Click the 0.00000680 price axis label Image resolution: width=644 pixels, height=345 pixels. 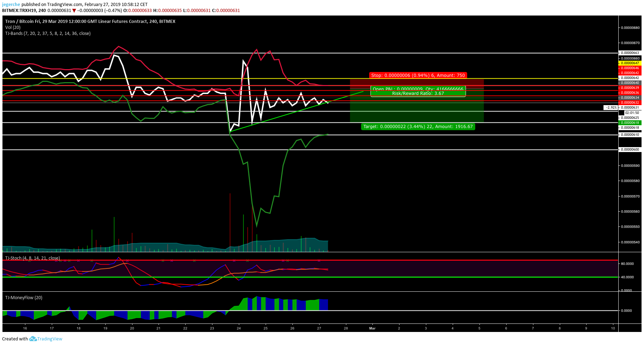pyautogui.click(x=630, y=28)
